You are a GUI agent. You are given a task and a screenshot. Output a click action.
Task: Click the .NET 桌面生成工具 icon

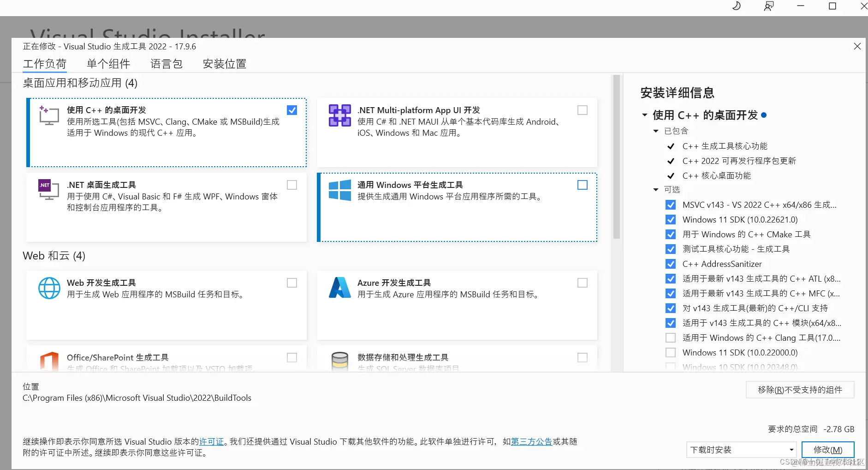(49, 189)
